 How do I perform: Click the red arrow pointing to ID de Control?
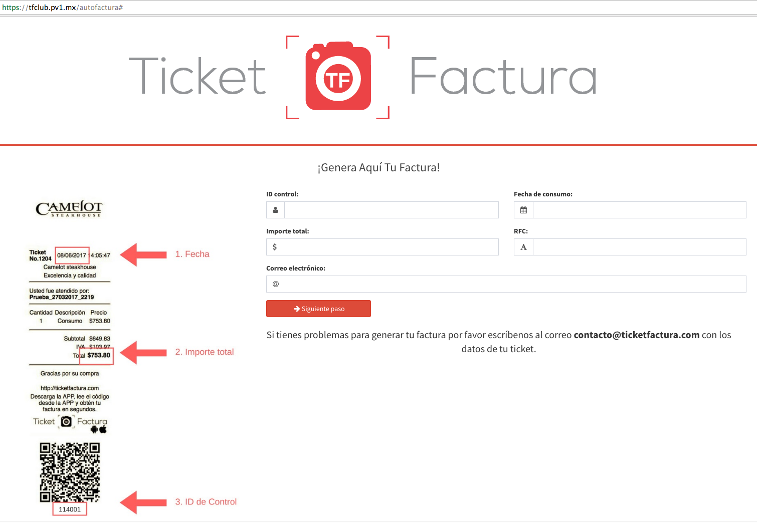tap(143, 502)
